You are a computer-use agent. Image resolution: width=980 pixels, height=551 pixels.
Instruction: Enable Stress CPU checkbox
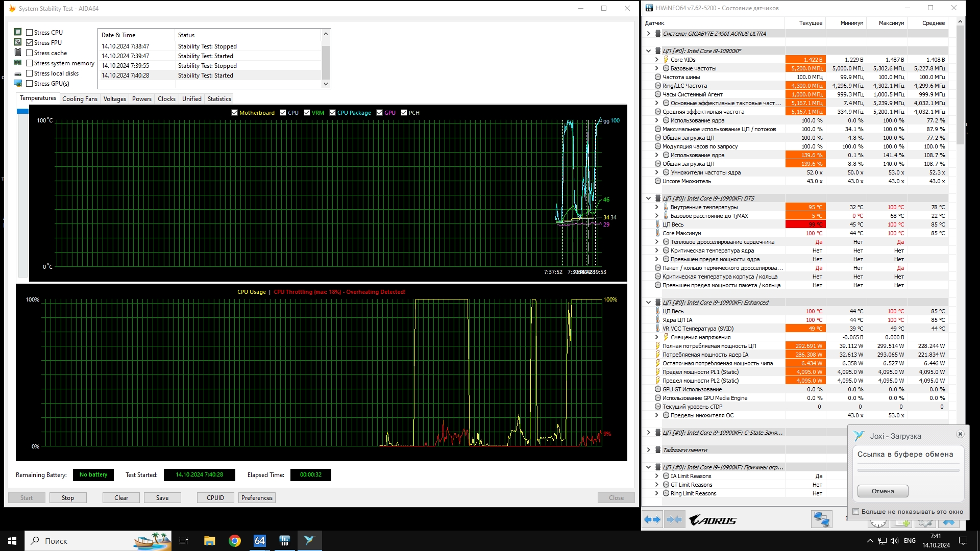[30, 32]
